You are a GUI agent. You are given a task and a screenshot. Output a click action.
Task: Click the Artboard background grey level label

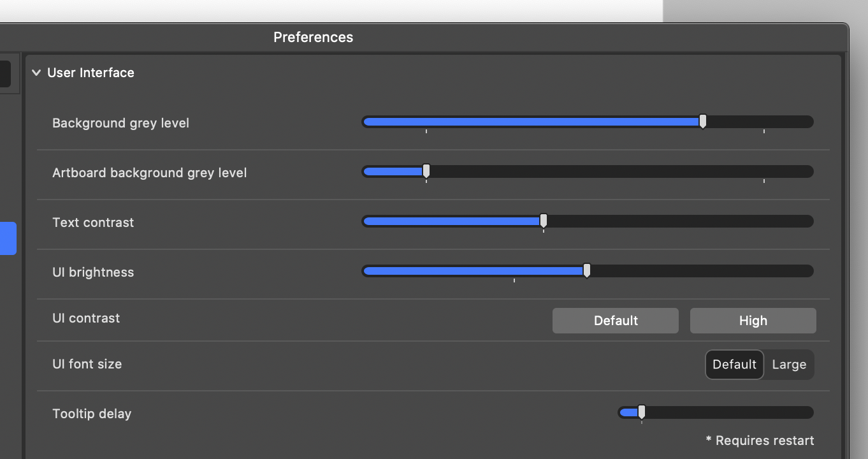(149, 173)
